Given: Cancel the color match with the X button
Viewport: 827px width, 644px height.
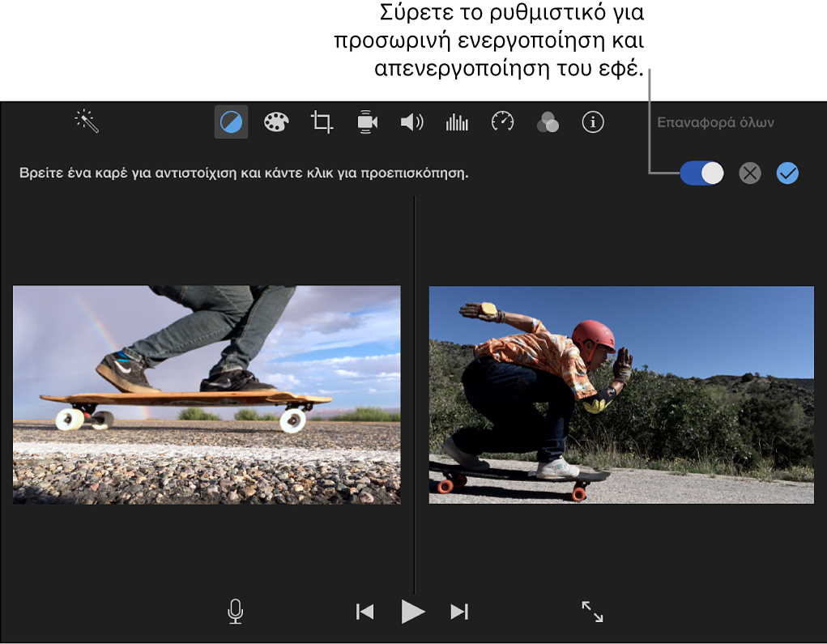Looking at the screenshot, I should [750, 173].
